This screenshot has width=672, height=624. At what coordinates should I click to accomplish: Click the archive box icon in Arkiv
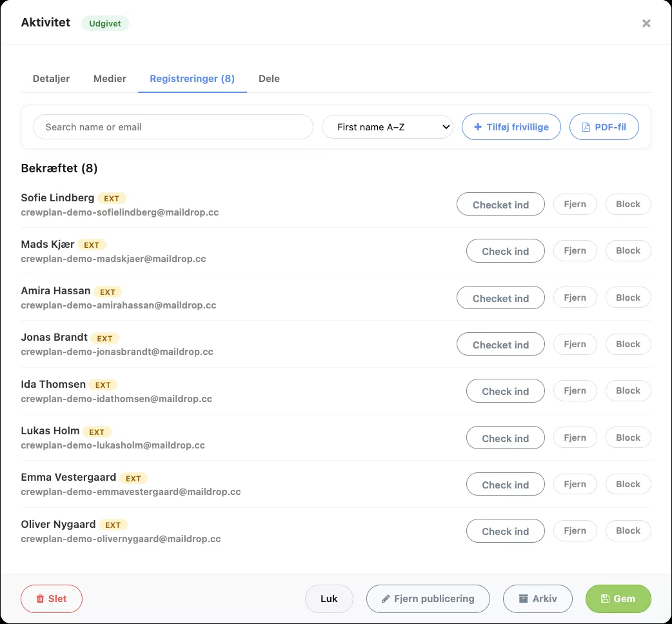coord(523,599)
